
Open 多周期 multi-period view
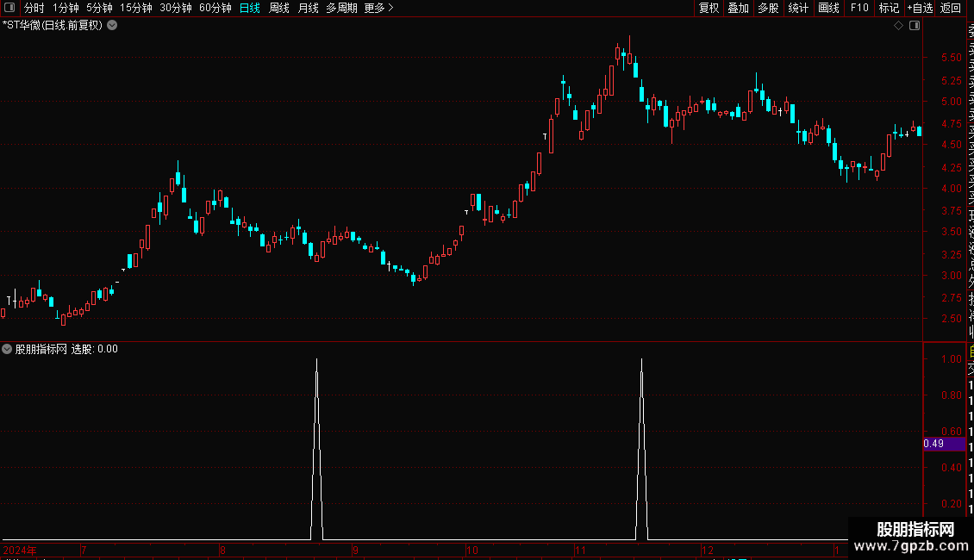341,8
